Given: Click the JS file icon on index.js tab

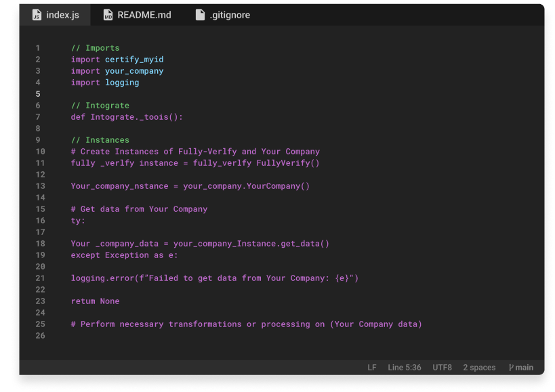Looking at the screenshot, I should coord(37,15).
